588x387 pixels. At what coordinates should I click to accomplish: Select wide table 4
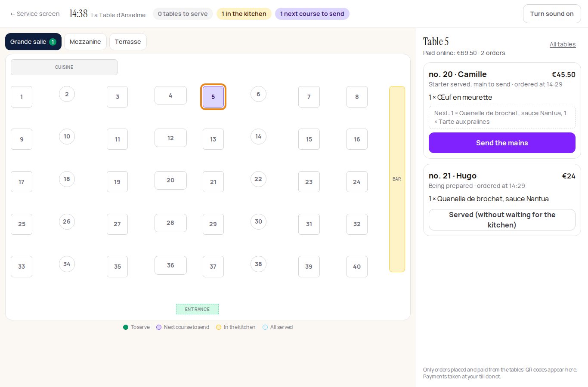[170, 95]
